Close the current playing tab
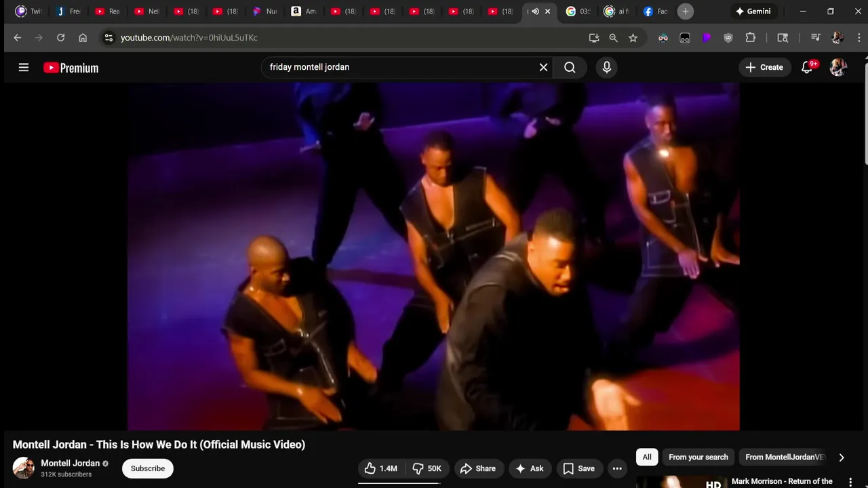 pos(548,12)
